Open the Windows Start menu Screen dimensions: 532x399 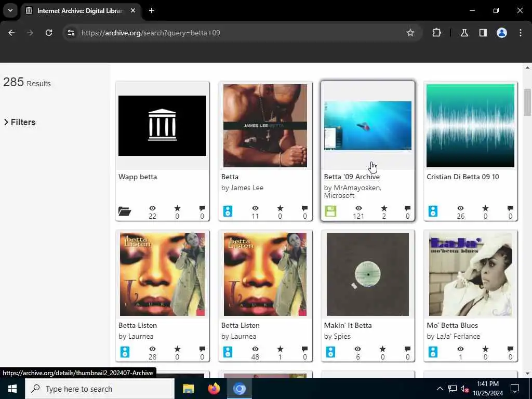(x=12, y=389)
